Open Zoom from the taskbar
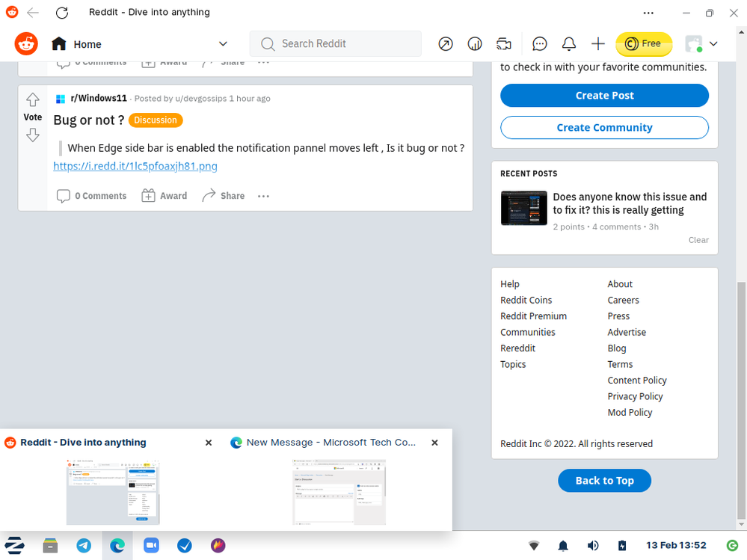Image resolution: width=747 pixels, height=560 pixels. click(x=151, y=545)
